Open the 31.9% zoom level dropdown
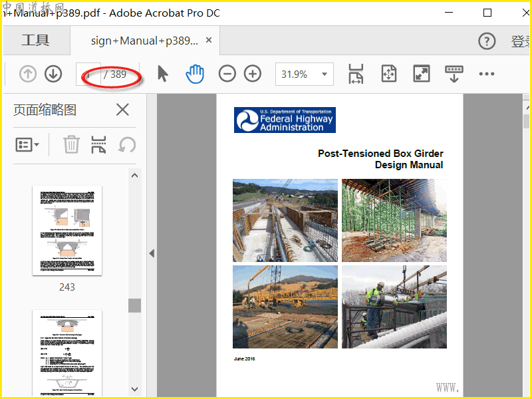Viewport: 532px width, 399px height. [x=325, y=74]
